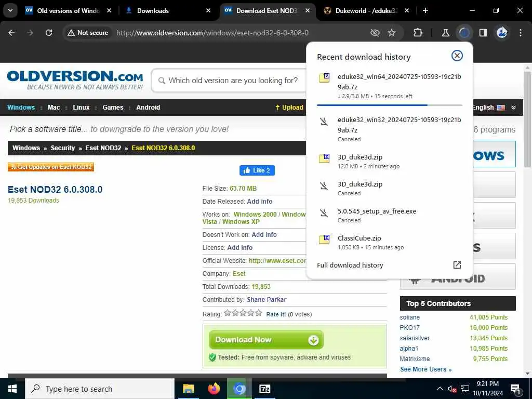Click the address bar URL

coord(212,33)
